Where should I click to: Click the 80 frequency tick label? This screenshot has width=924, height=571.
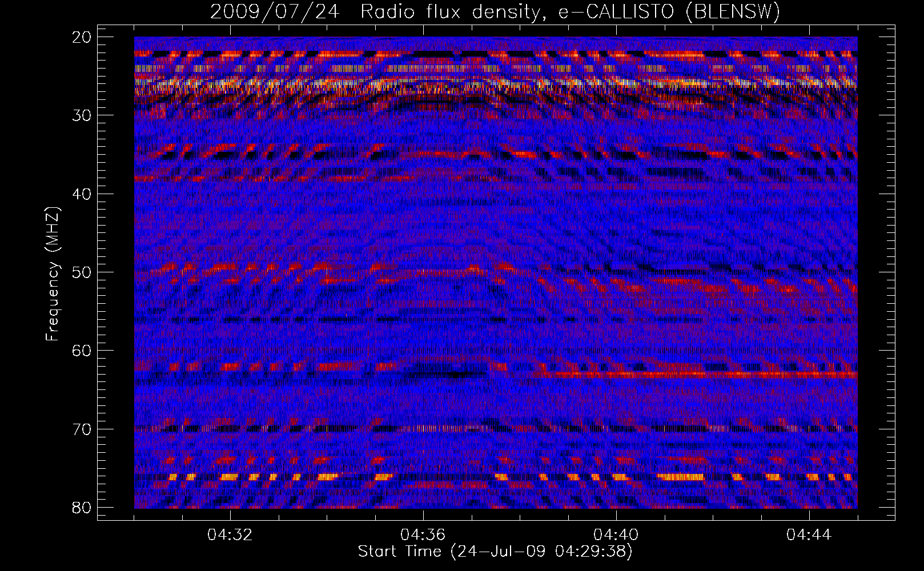point(82,508)
